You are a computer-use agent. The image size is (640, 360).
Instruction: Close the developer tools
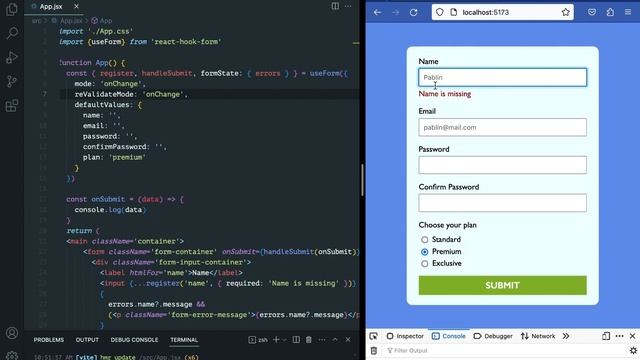(632, 336)
